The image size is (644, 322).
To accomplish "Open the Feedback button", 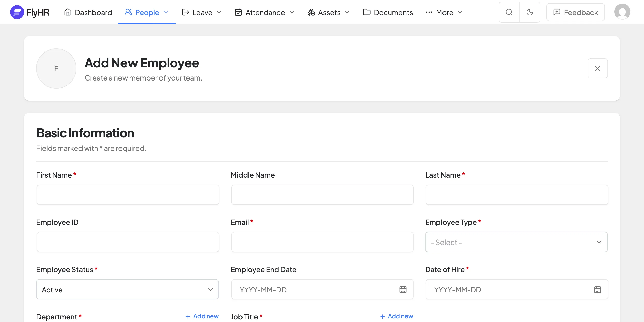I will (x=576, y=12).
